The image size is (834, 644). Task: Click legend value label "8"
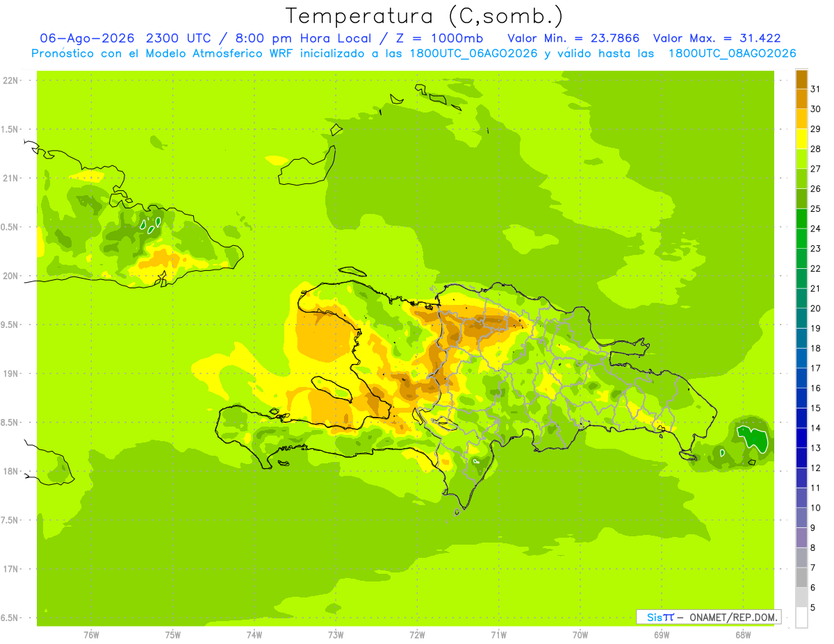coord(813,547)
